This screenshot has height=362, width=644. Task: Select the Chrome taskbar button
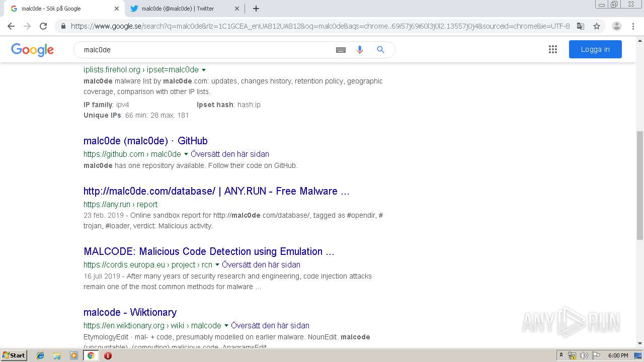point(91,355)
